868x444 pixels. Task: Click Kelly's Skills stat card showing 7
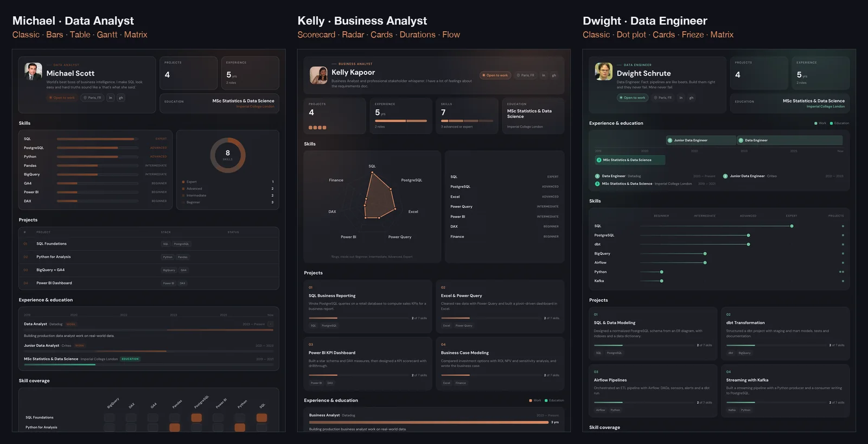tap(467, 116)
